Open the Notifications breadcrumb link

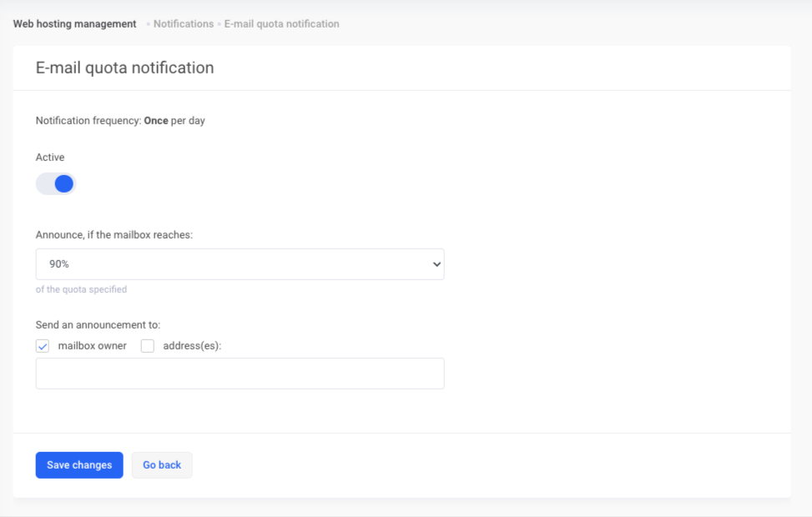point(184,24)
